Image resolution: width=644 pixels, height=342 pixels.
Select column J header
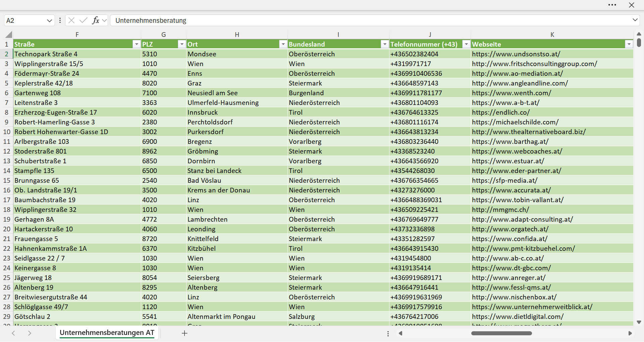pyautogui.click(x=430, y=35)
